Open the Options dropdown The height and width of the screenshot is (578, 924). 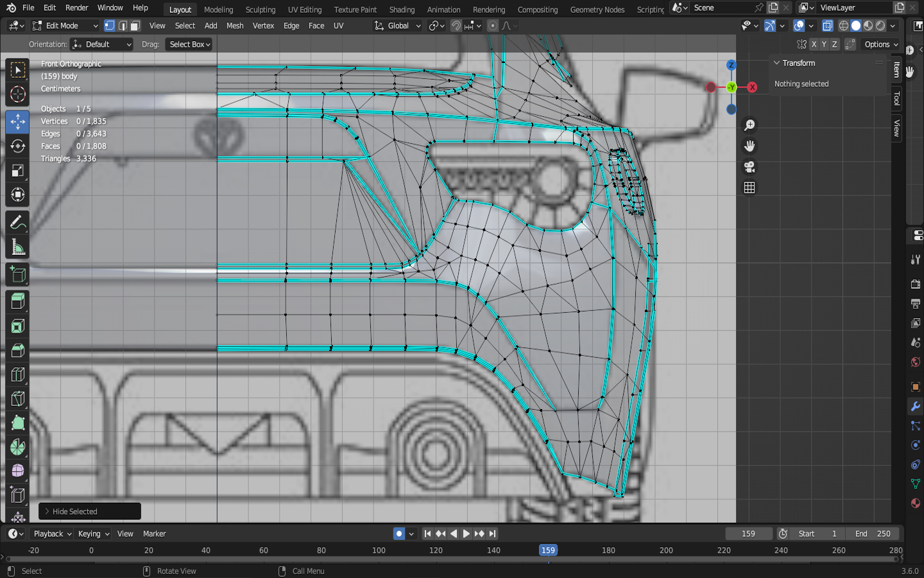881,44
